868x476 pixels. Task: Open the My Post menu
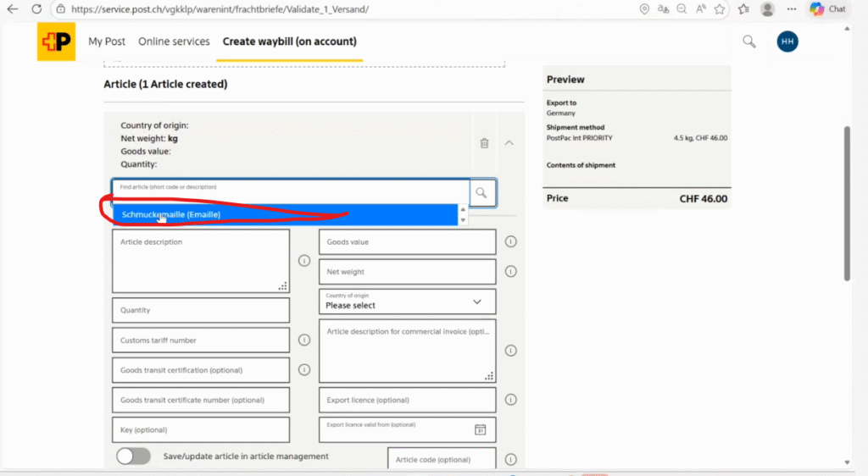107,42
